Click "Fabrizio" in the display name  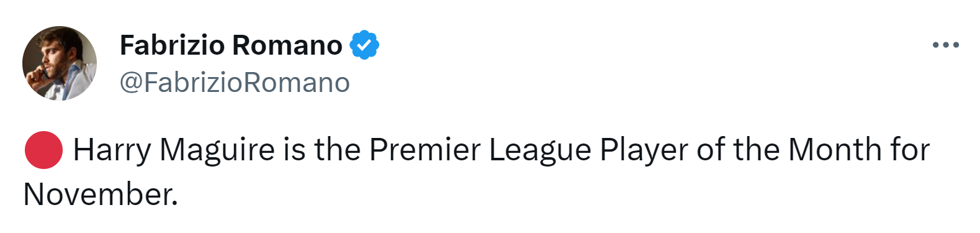point(172,45)
